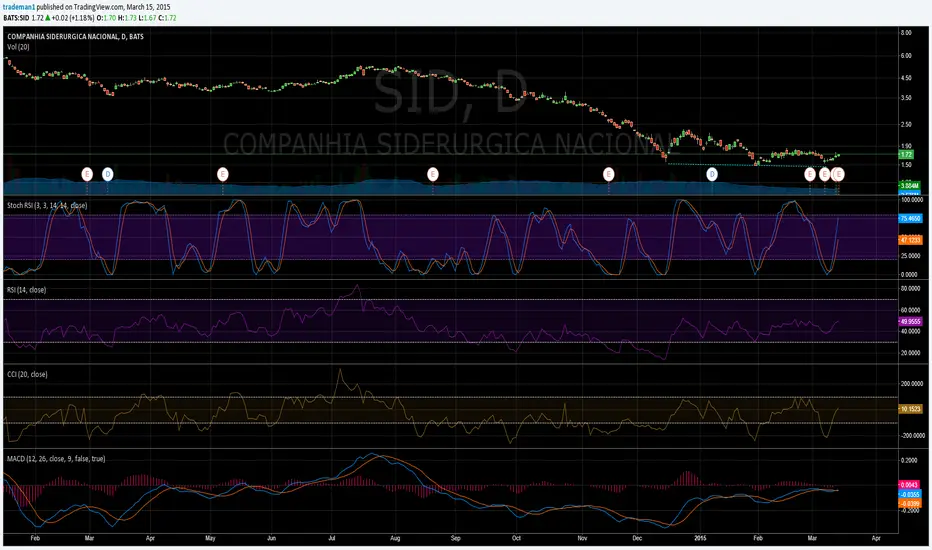This screenshot has width=932, height=550.
Task: Click the O:1.70 open price in header
Action: pos(106,18)
